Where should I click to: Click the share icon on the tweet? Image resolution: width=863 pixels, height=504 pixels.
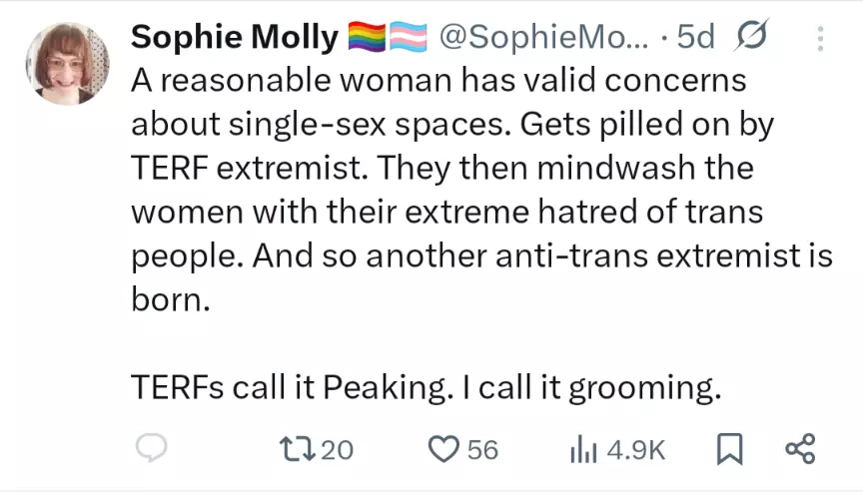tap(800, 450)
